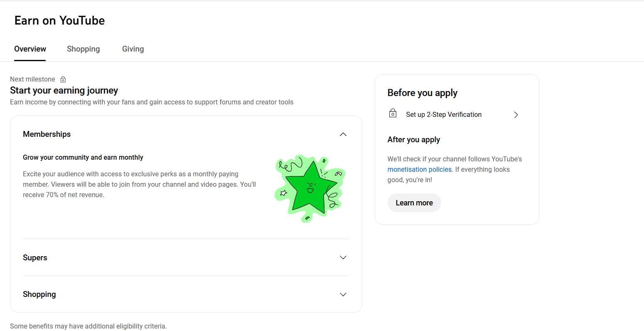
Task: Open the Shopping tab
Action: tap(84, 49)
